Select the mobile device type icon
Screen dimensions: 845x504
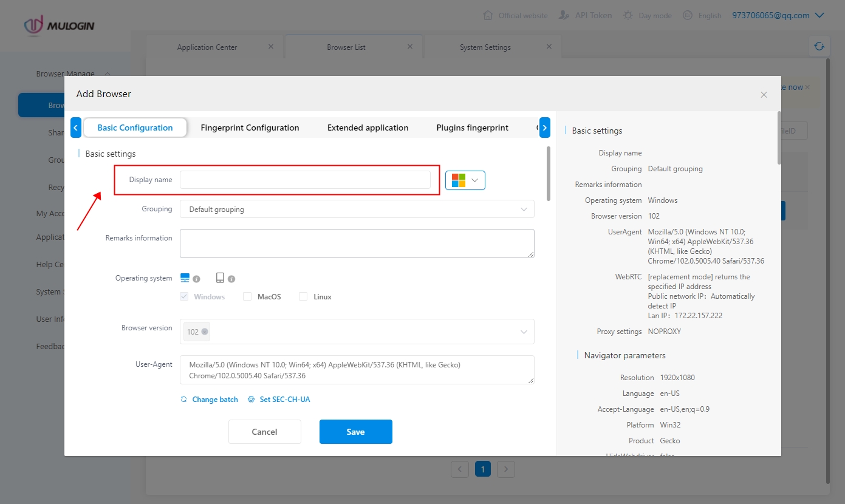click(220, 278)
